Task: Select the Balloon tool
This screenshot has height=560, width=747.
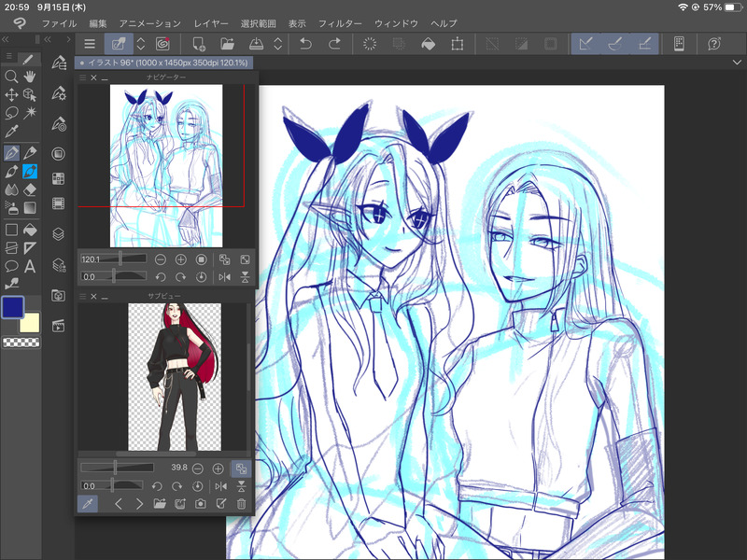Action: coord(11,266)
